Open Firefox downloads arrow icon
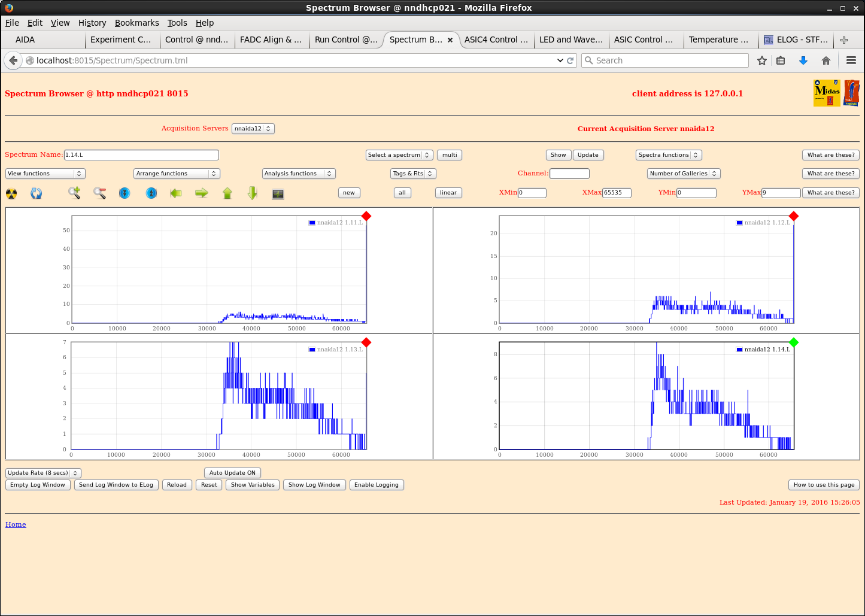Image resolution: width=865 pixels, height=616 pixels. point(803,60)
